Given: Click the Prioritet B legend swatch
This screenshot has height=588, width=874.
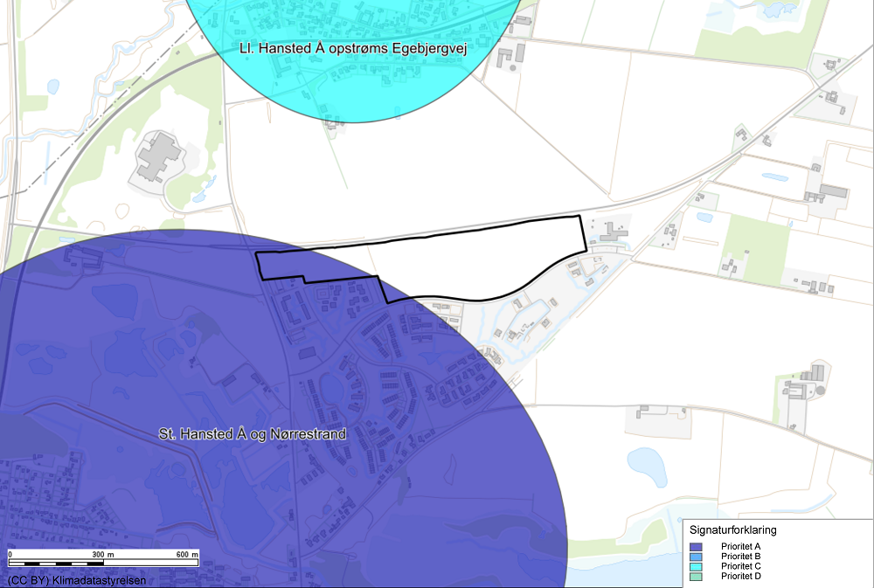Looking at the screenshot, I should pos(697,557).
